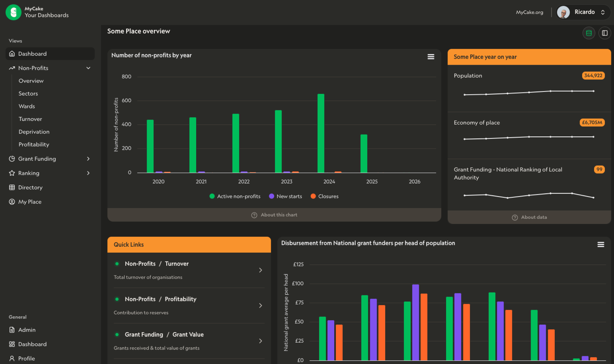Click the Dashboard home icon in Views
This screenshot has width=614, height=364.
click(12, 54)
